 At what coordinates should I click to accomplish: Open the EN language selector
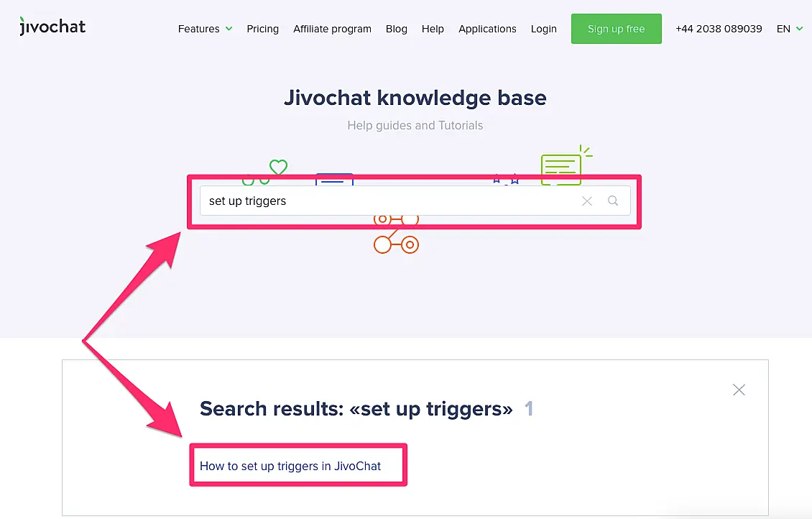point(789,29)
